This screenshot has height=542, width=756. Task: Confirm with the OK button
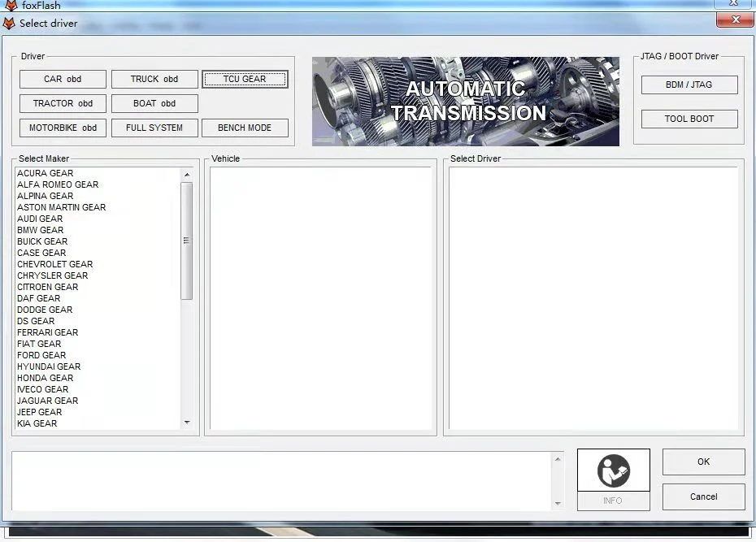click(x=703, y=462)
